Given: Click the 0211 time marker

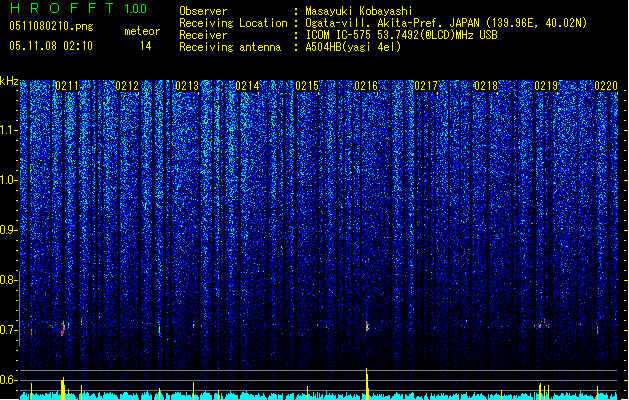Looking at the screenshot, I should 67,86.
